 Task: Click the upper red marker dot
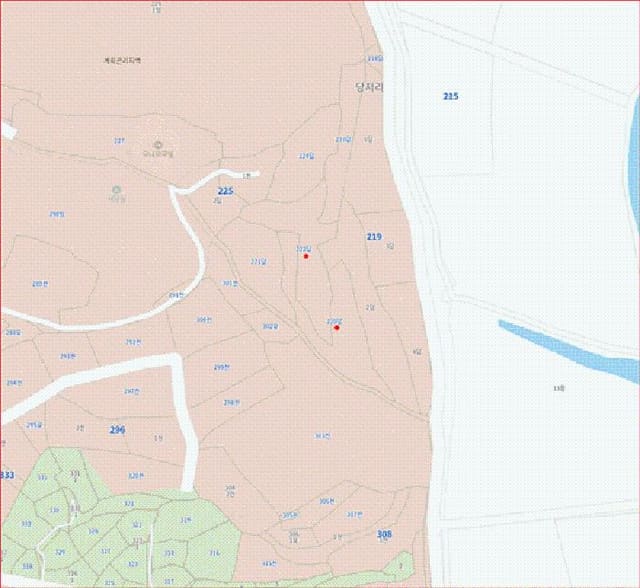click(306, 256)
